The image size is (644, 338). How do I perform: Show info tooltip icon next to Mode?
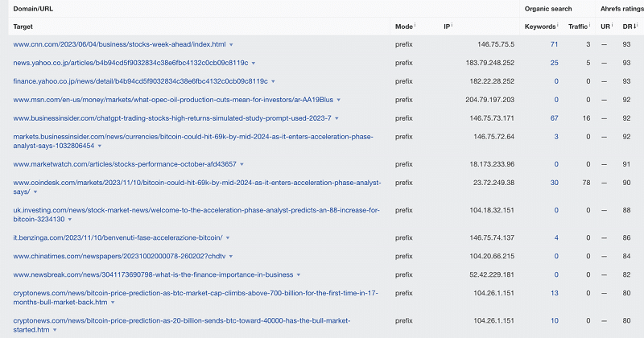coord(415,25)
